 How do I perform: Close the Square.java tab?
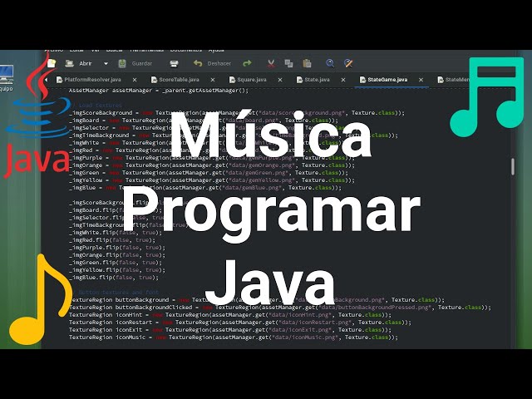[x=280, y=80]
